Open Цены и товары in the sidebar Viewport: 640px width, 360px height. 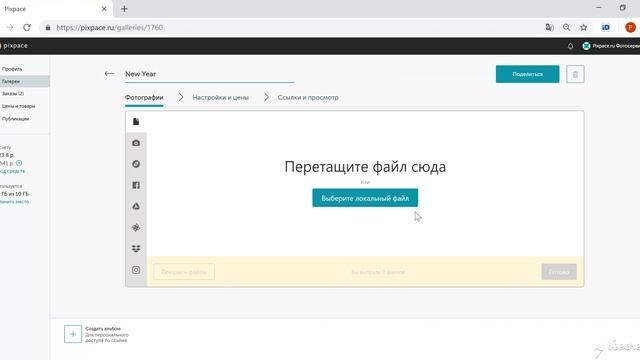click(x=18, y=106)
